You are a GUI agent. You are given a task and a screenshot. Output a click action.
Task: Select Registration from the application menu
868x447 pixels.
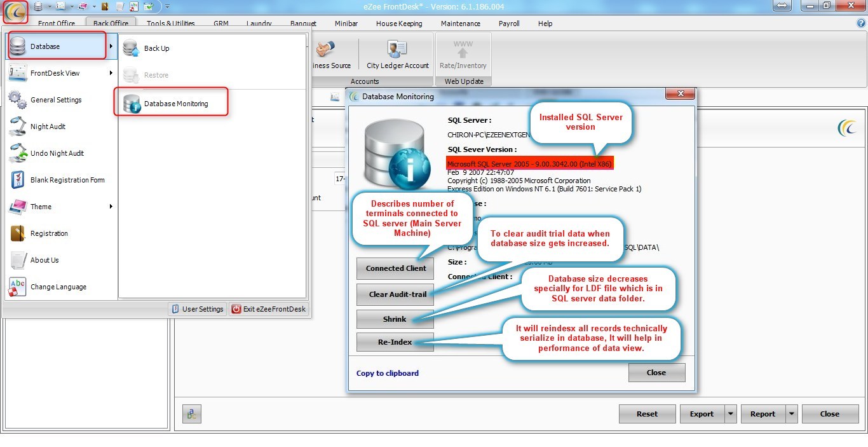coord(62,233)
